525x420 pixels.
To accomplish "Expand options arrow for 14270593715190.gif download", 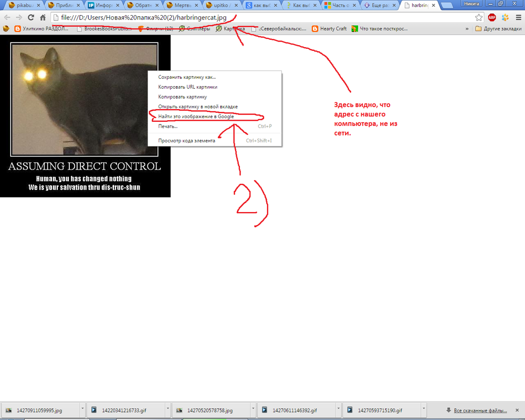I will (424, 408).
